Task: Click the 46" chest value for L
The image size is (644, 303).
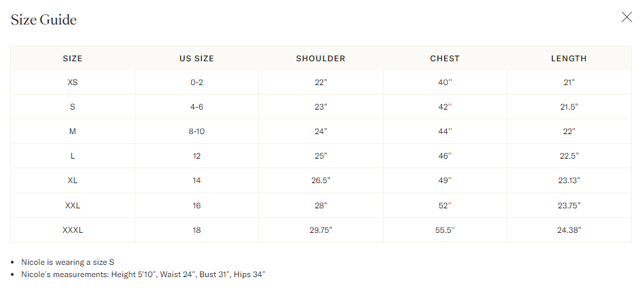Action: 445,156
